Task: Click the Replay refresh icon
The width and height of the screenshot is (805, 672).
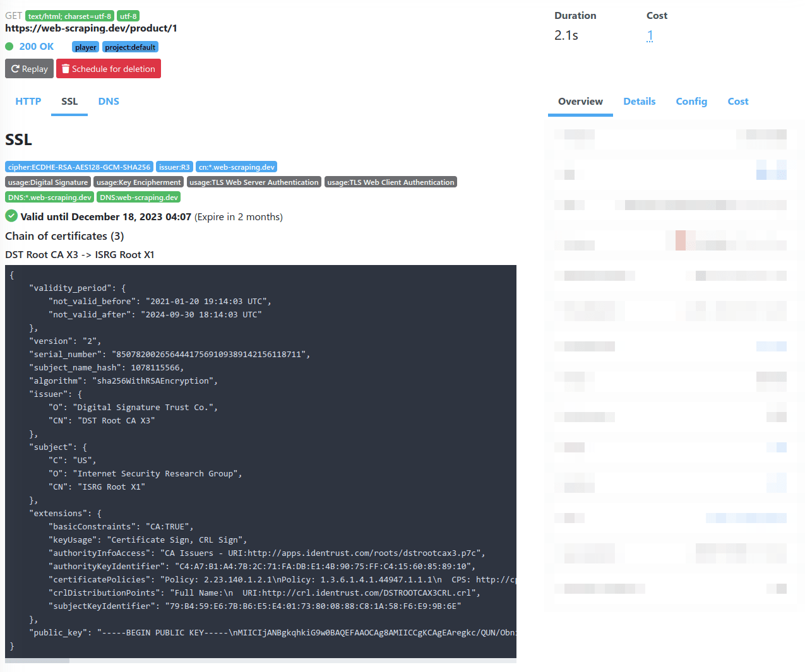Action: (x=15, y=69)
